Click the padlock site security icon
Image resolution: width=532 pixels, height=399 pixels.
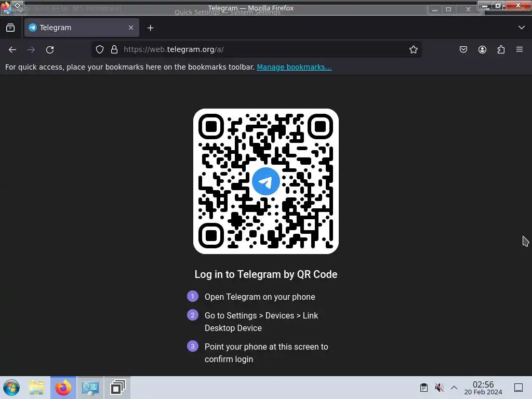tap(114, 49)
